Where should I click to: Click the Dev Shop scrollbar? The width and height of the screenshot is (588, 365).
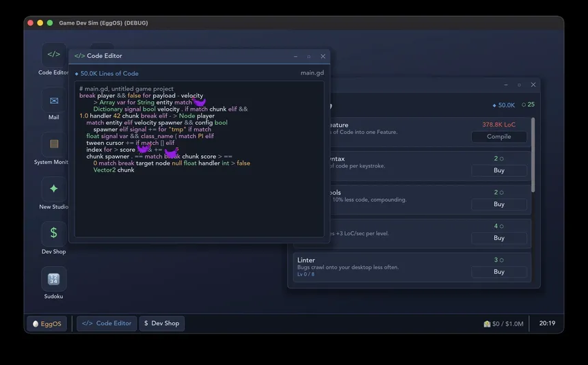(533, 156)
